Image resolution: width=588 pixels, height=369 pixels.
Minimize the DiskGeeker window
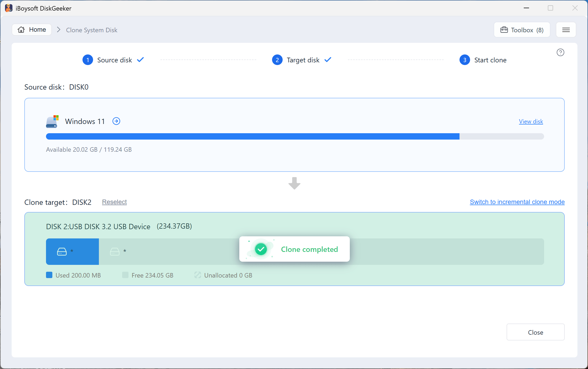(x=526, y=8)
